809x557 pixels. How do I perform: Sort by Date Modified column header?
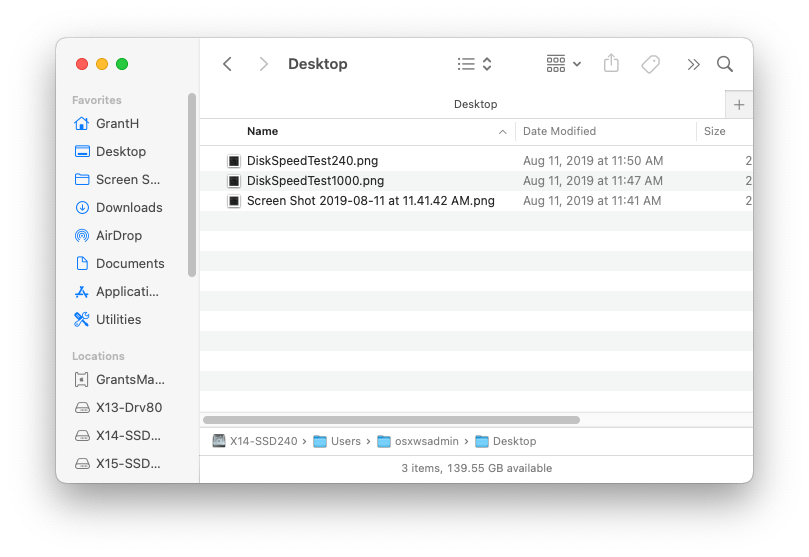559,132
